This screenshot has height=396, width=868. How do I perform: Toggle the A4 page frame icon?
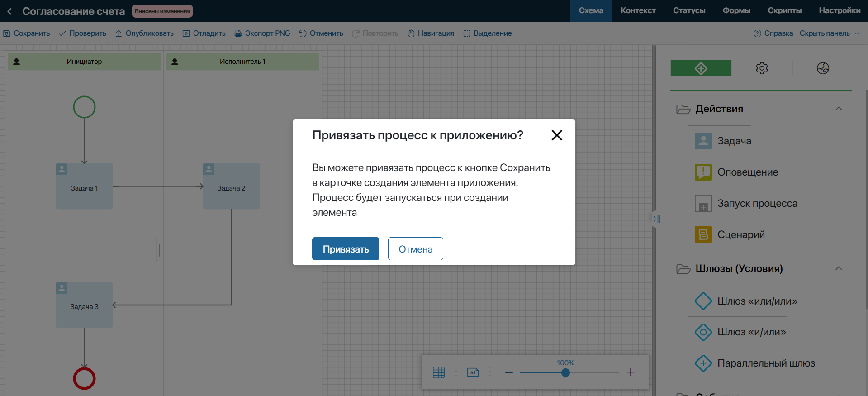[473, 372]
